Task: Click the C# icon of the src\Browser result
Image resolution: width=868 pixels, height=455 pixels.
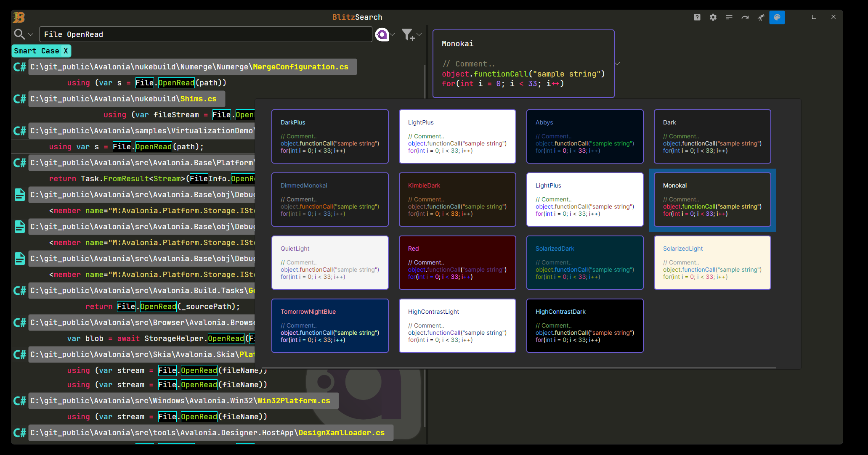Action: click(x=20, y=323)
